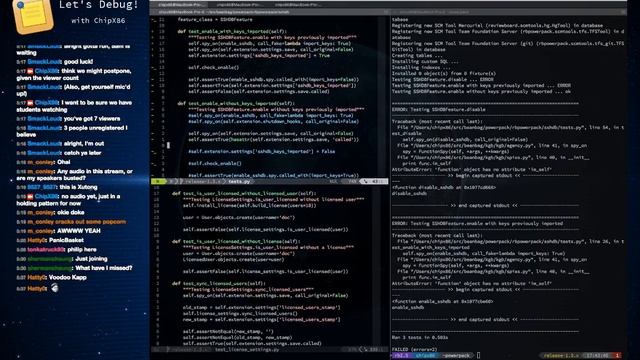Click 'def test_is_user_licensed_without_license(self):' line
The width and height of the screenshot is (640, 360).
[x=236, y=242]
